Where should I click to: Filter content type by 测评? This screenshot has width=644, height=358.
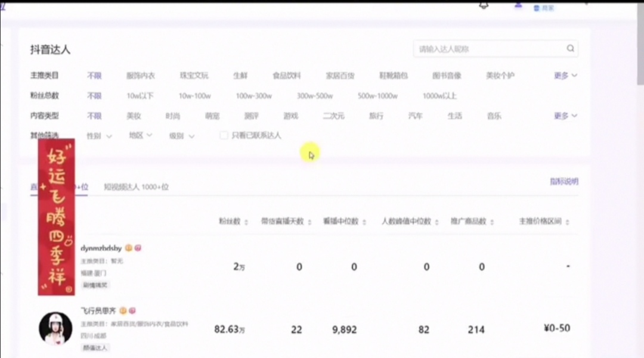click(x=252, y=116)
